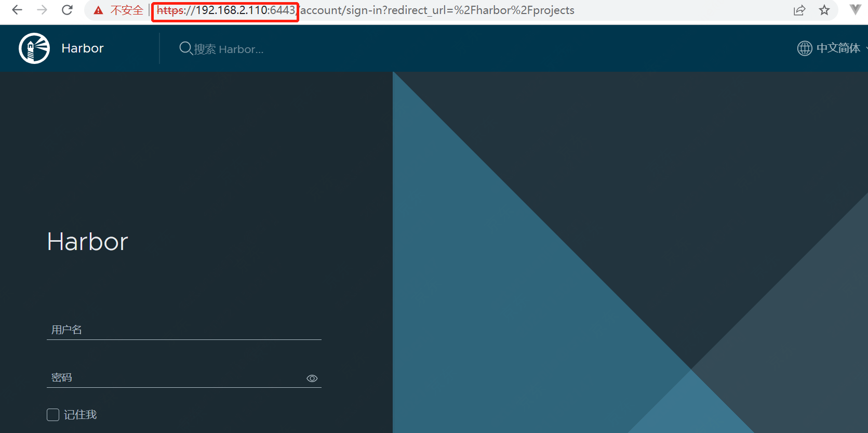Open the not-secure warning triangle icon
868x433 pixels.
coord(98,10)
